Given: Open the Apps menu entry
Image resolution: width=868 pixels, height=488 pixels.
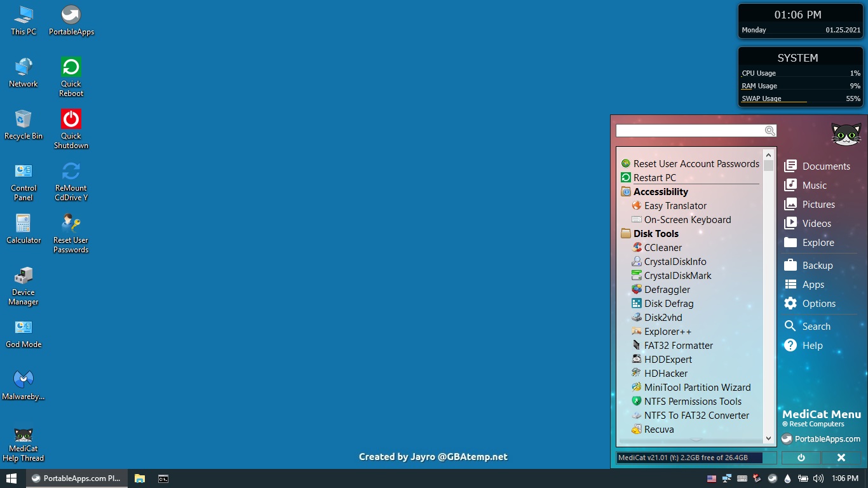Looking at the screenshot, I should point(804,284).
